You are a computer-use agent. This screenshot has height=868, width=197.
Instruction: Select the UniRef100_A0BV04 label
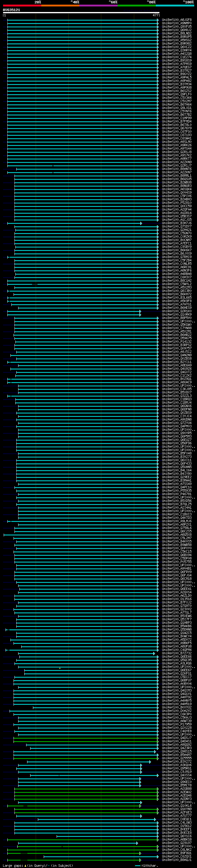pyautogui.click(x=177, y=684)
